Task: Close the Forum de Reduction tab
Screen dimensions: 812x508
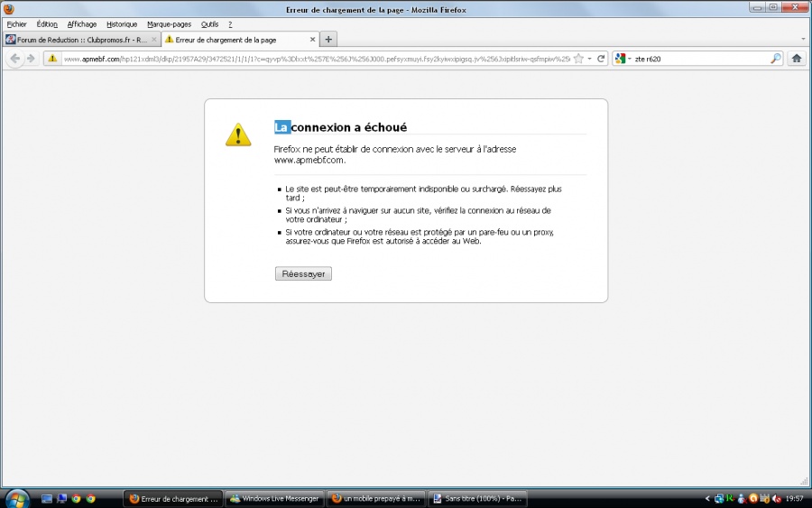Action: coord(154,40)
